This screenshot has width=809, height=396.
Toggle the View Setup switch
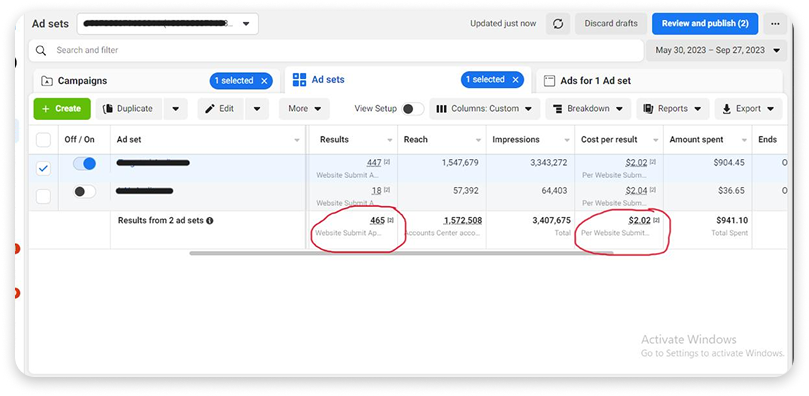tap(413, 109)
